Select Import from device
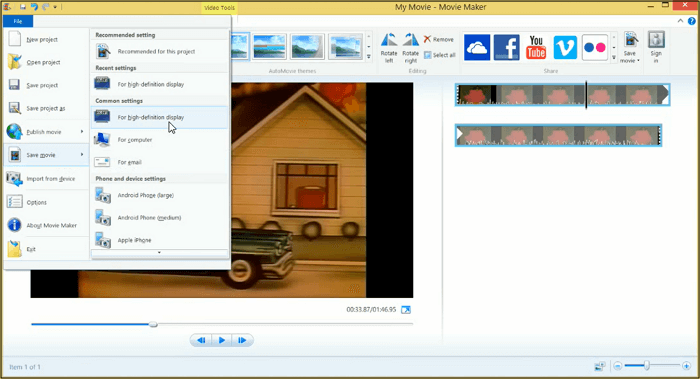The width and height of the screenshot is (700, 379). coord(46,179)
